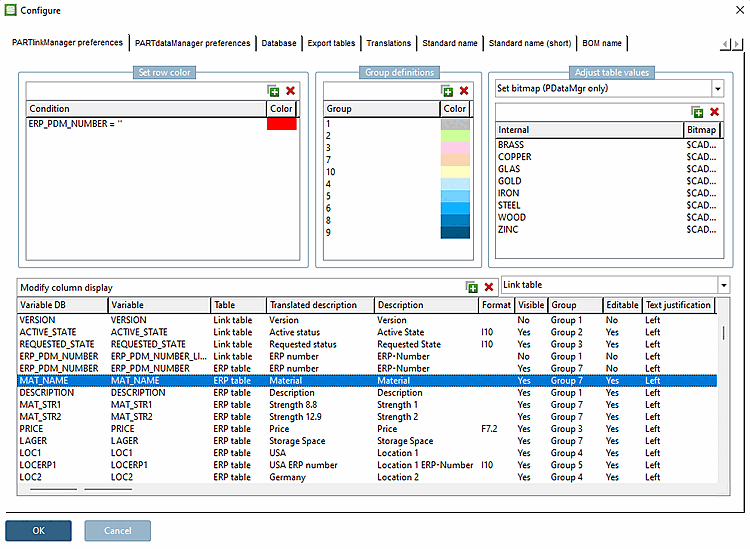Viewport: 750px width, 549px height.
Task: Open the Export tables tab
Action: [331, 43]
